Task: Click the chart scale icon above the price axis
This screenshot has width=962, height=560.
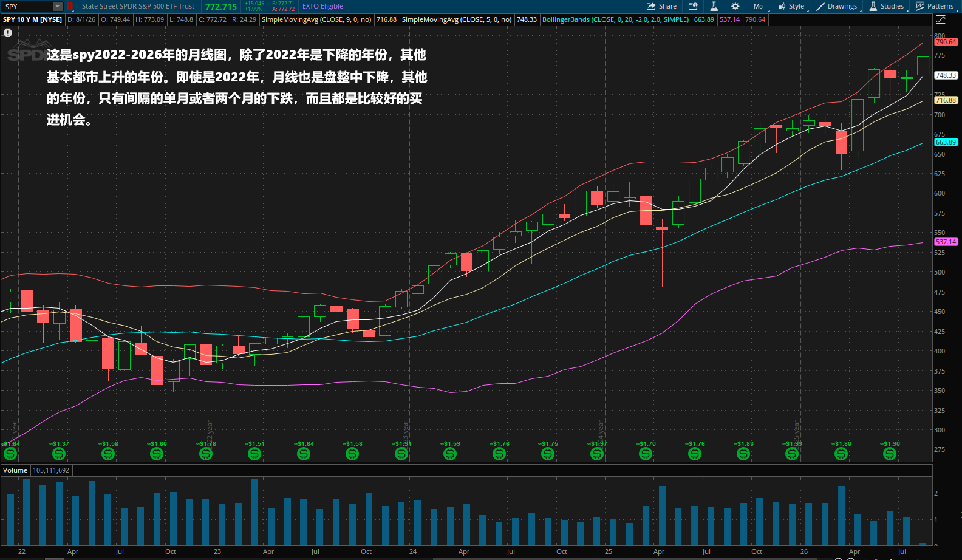Action: pyautogui.click(x=940, y=20)
